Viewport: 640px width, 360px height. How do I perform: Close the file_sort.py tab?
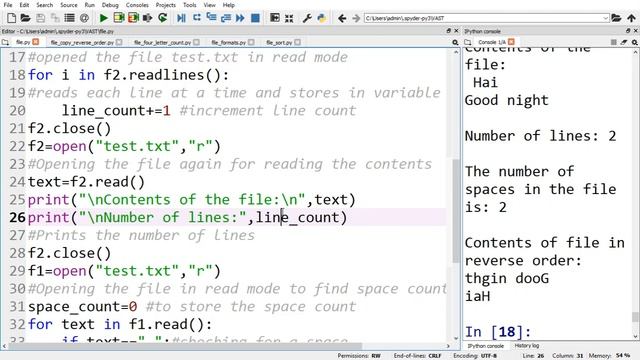(298, 42)
